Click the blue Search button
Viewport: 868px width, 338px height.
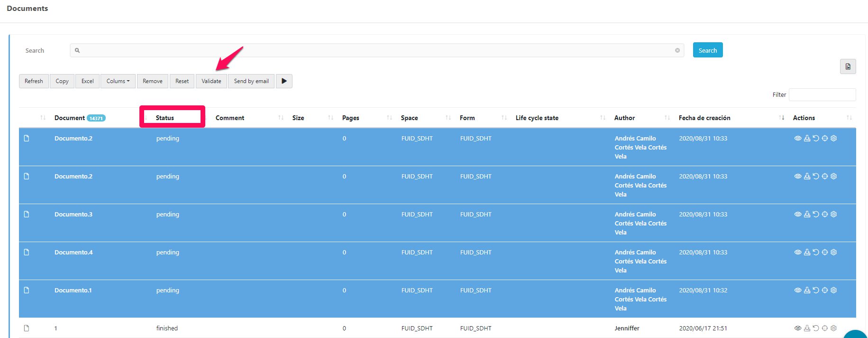pos(707,50)
